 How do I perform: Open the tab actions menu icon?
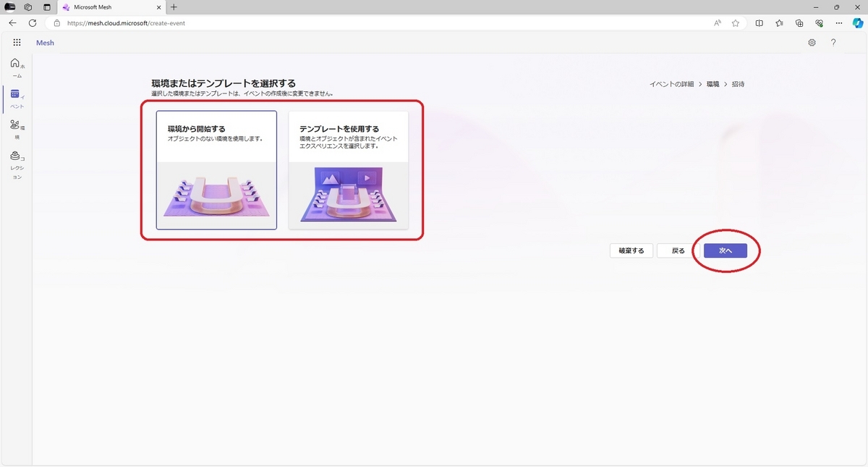[47, 7]
